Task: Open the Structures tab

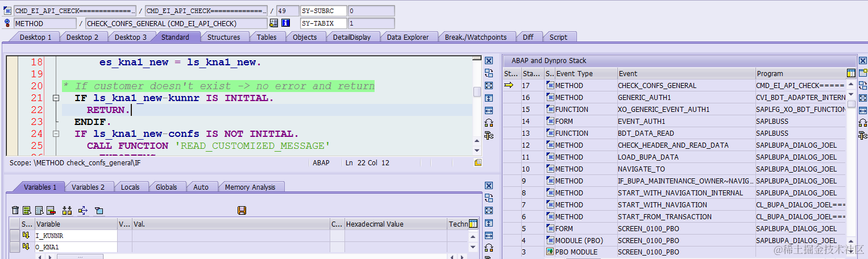Action: pos(223,37)
